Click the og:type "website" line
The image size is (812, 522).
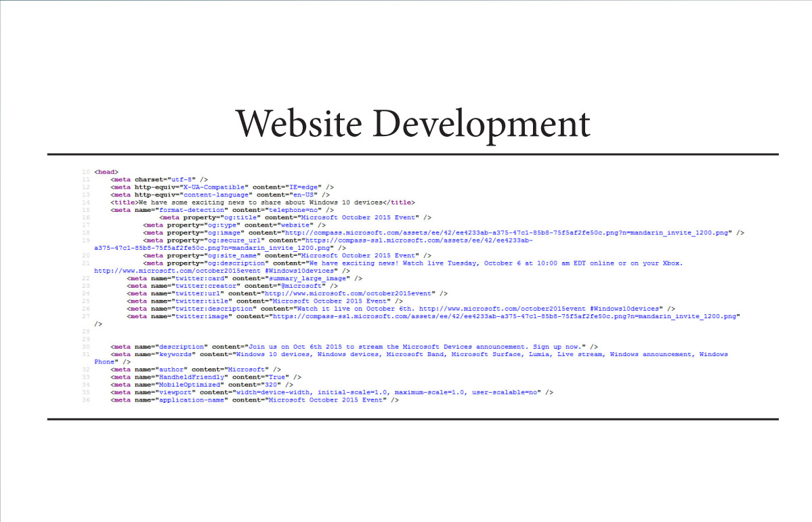(234, 225)
